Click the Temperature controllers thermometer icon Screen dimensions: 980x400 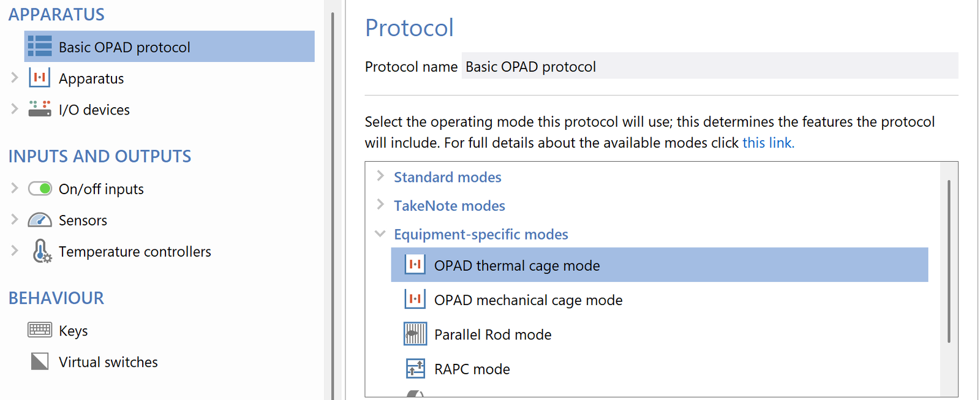click(x=41, y=251)
